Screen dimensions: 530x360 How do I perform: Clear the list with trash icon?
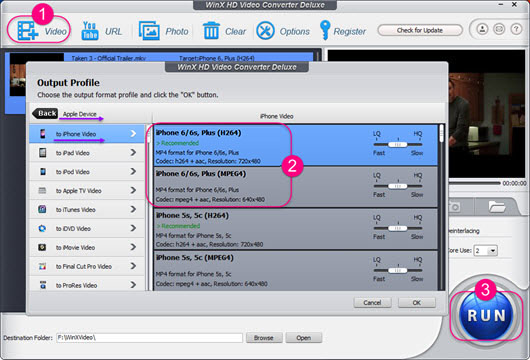coord(211,31)
